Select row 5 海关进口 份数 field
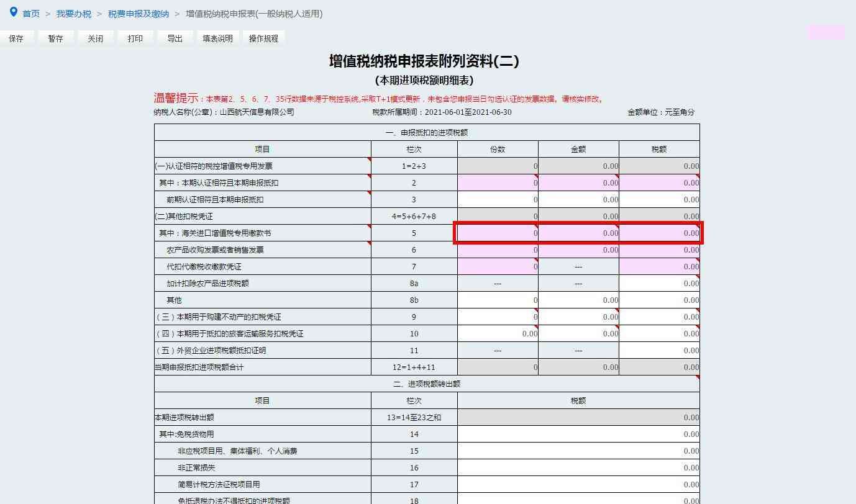The height and width of the screenshot is (504, 856). 498,233
